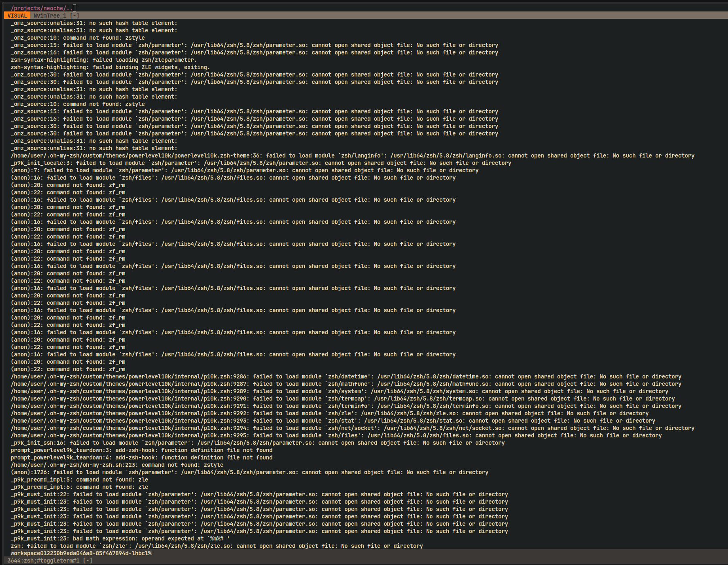Click the p10k.zsh:9290 termcap error line
The image size is (728, 565).
click(342, 399)
